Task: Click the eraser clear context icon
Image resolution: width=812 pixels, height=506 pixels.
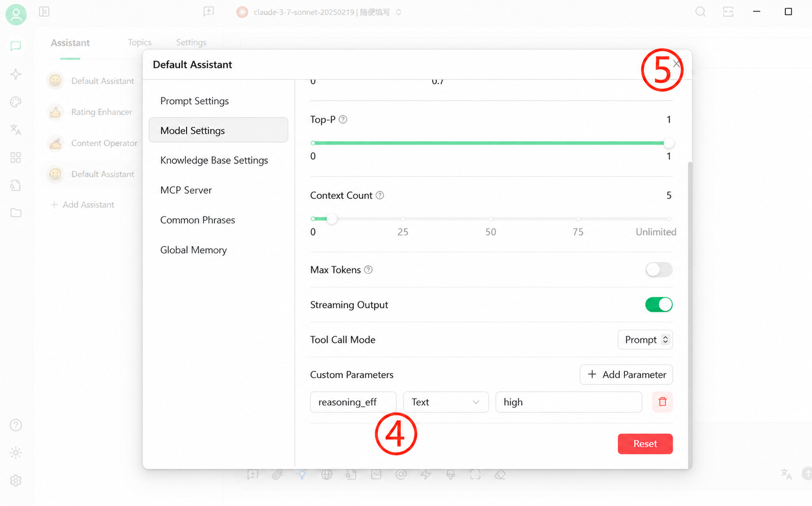Action: (x=500, y=475)
